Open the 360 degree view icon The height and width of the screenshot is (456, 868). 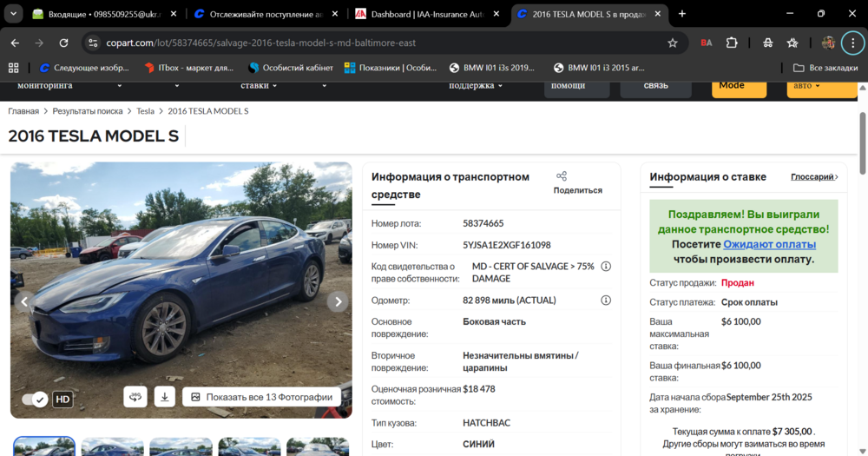pyautogui.click(x=135, y=397)
